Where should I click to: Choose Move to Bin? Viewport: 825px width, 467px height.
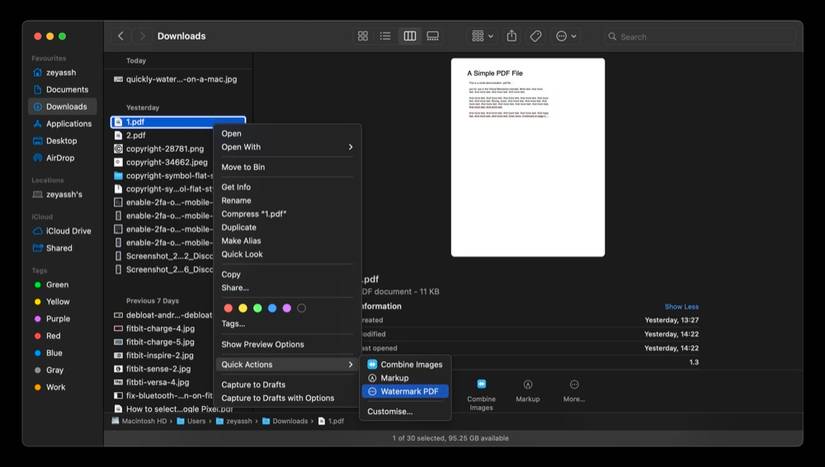pos(287,167)
